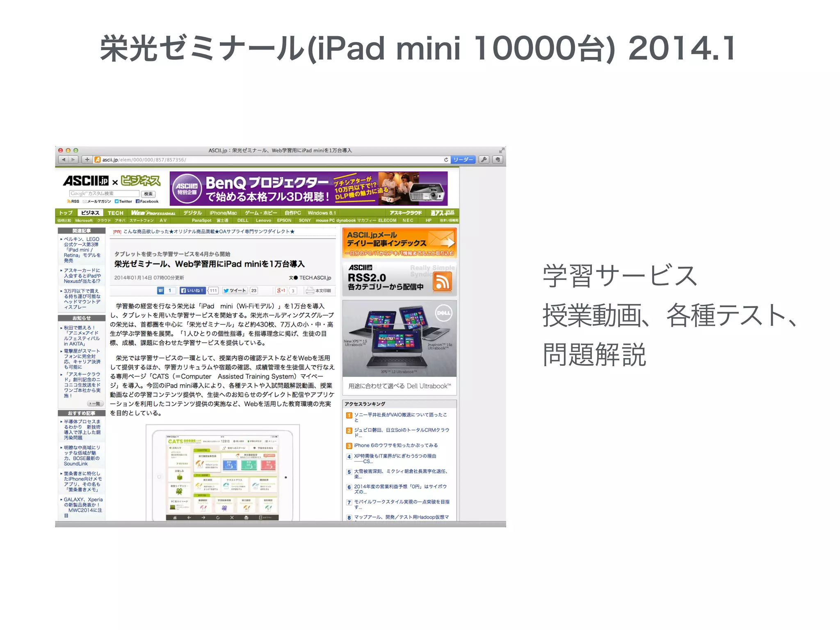The image size is (840, 630).
Task: Open the ベルキン、LEGO公式ケース related article
Action: 82,250
